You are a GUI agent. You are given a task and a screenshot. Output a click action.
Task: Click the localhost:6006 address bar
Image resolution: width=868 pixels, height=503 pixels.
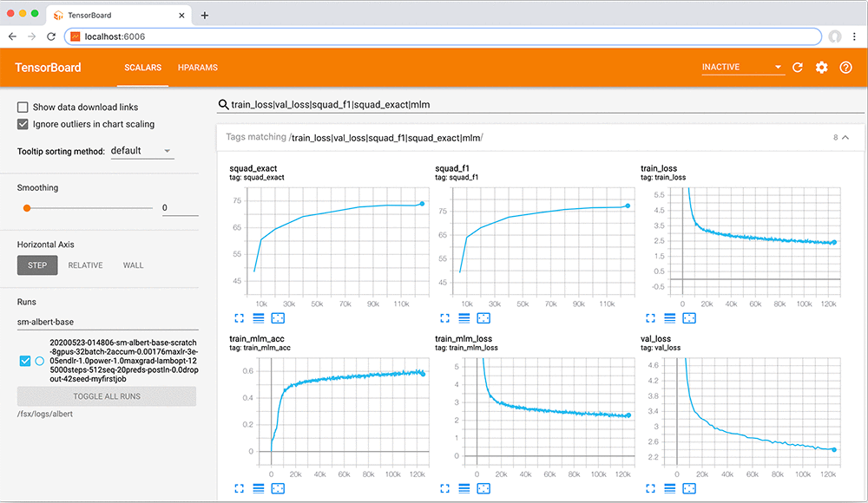(x=443, y=36)
